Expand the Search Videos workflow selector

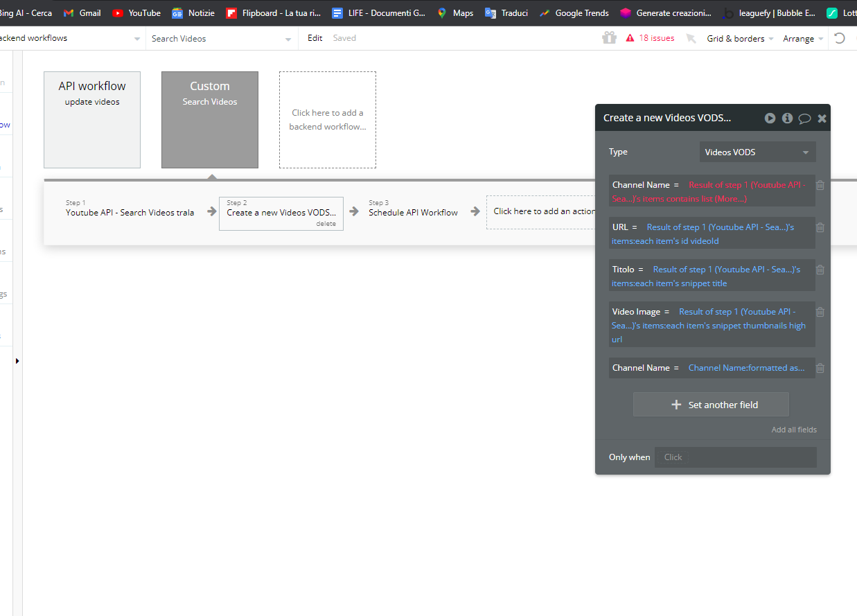tap(221, 39)
